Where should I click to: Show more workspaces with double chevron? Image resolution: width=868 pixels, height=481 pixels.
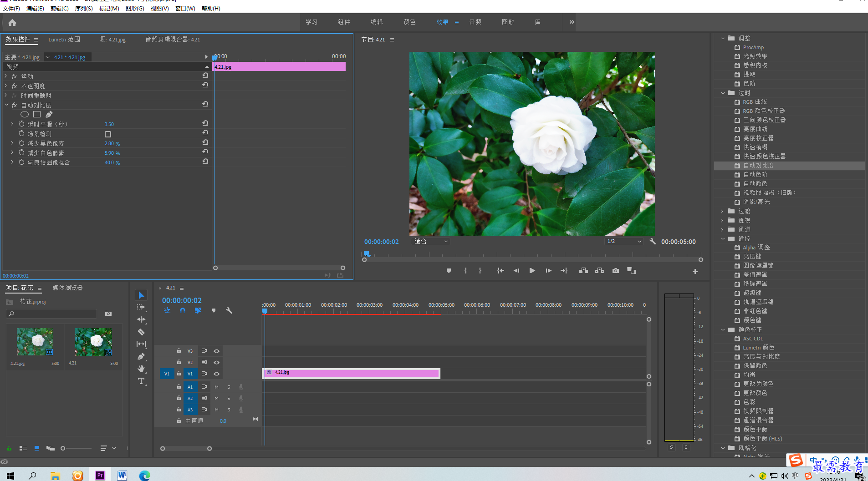(x=572, y=22)
